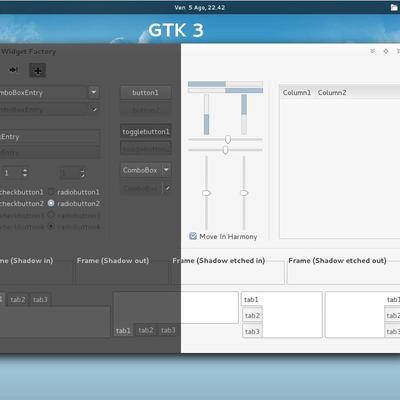Viewport: 400px width, 400px height.
Task: Click the first ComboBoxEntry text field
Action: click(x=43, y=92)
